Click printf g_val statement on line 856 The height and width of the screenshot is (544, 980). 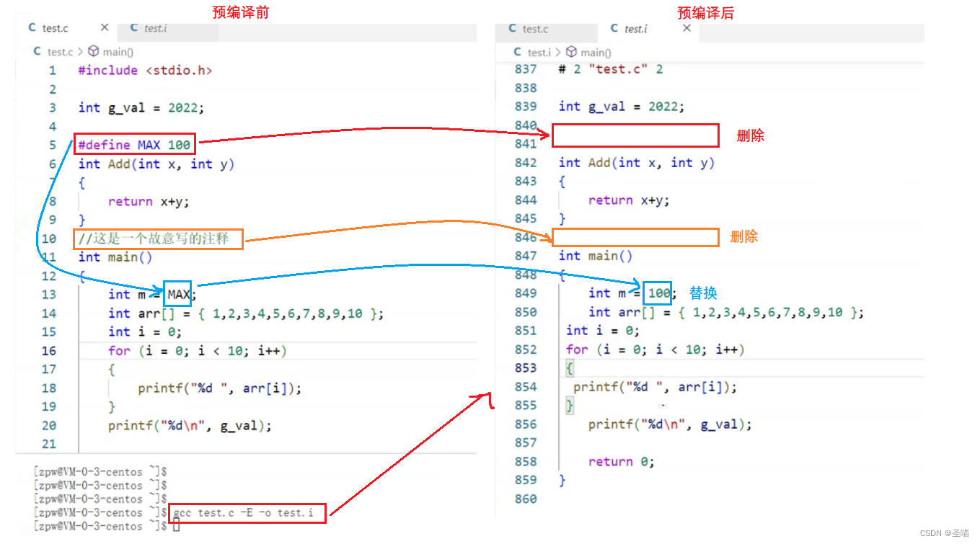[x=670, y=425]
